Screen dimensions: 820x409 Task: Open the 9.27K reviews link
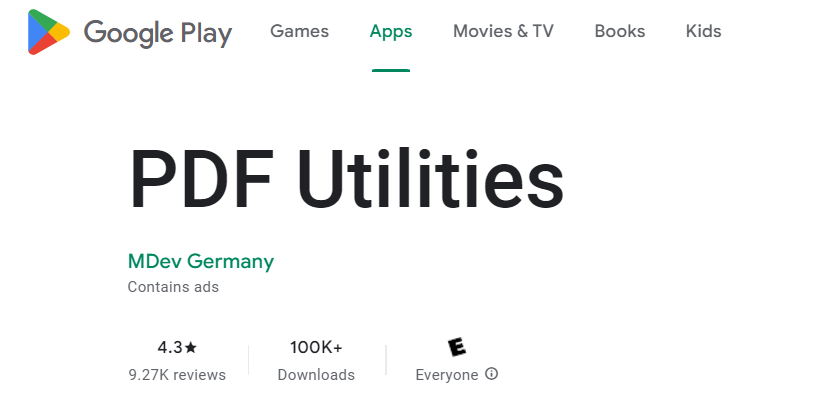[177, 375]
